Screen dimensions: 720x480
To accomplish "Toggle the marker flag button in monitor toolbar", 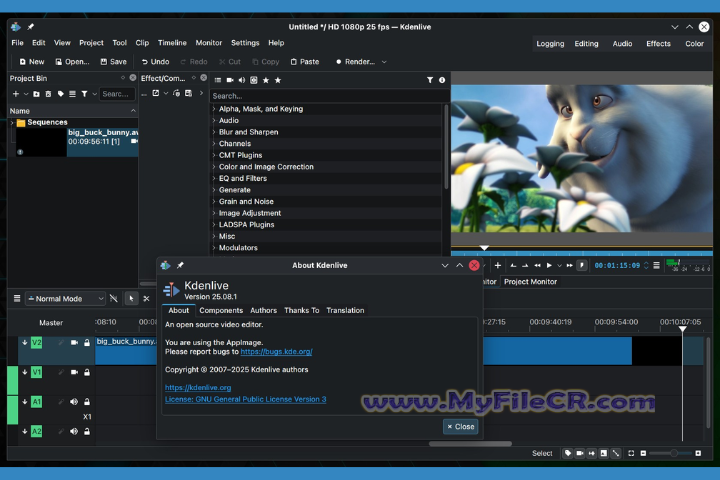I will click(581, 265).
